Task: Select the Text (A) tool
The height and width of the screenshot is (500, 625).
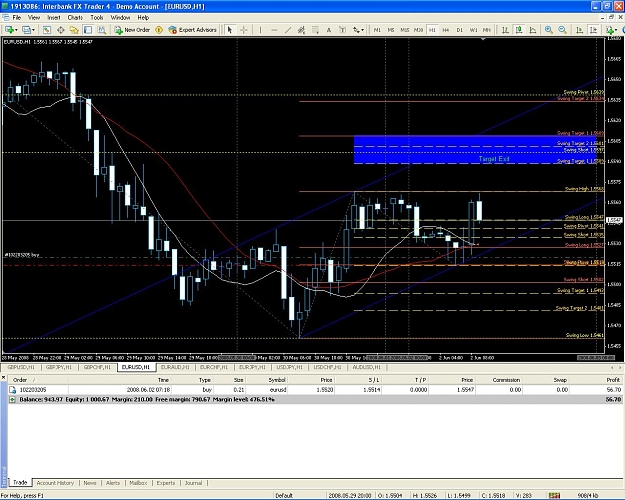Action: [x=329, y=30]
